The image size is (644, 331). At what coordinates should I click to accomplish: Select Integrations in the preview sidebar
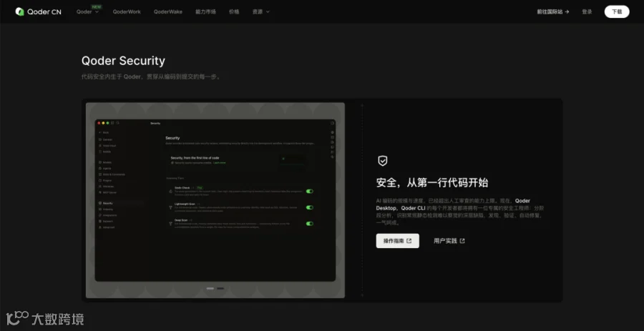(x=107, y=215)
